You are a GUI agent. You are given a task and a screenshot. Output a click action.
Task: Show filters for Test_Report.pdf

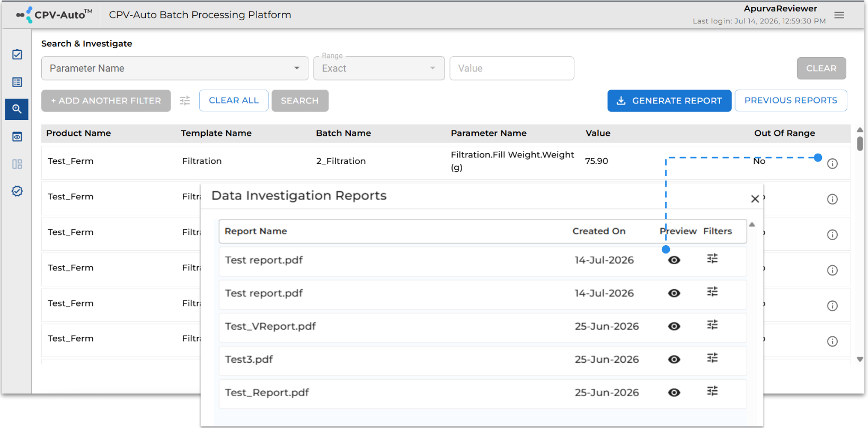pyautogui.click(x=713, y=391)
